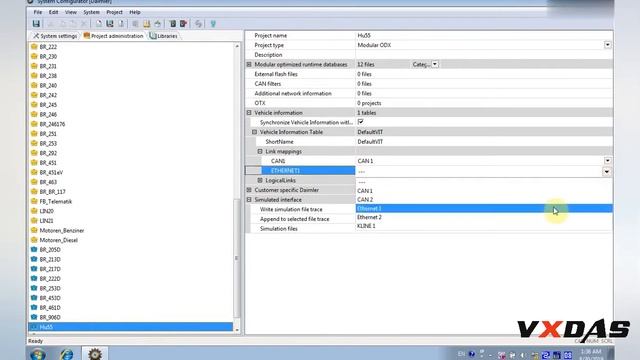
Task: Click the Project name value Hu55
Action: click(364, 36)
